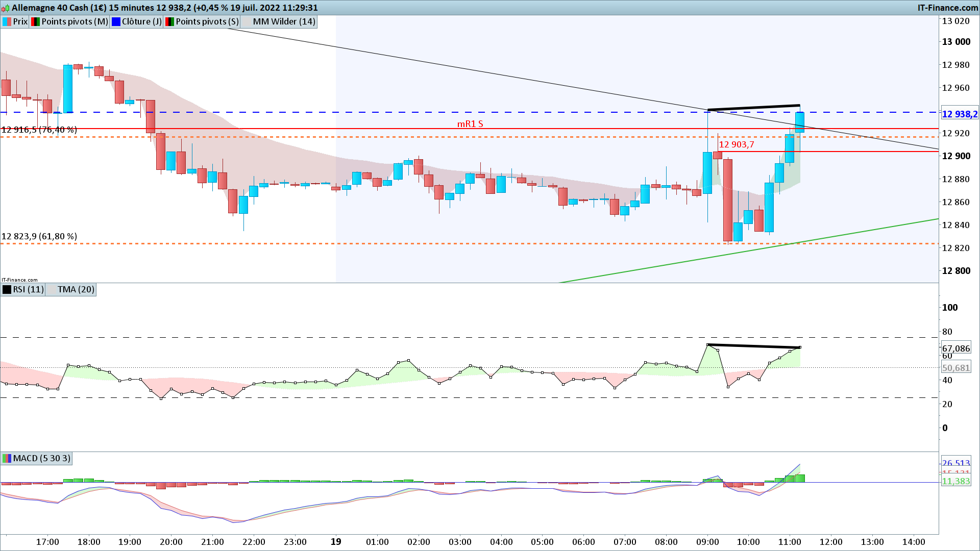This screenshot has height=551, width=980.
Task: Click the IT-Finance.com link top right
Action: [947, 8]
